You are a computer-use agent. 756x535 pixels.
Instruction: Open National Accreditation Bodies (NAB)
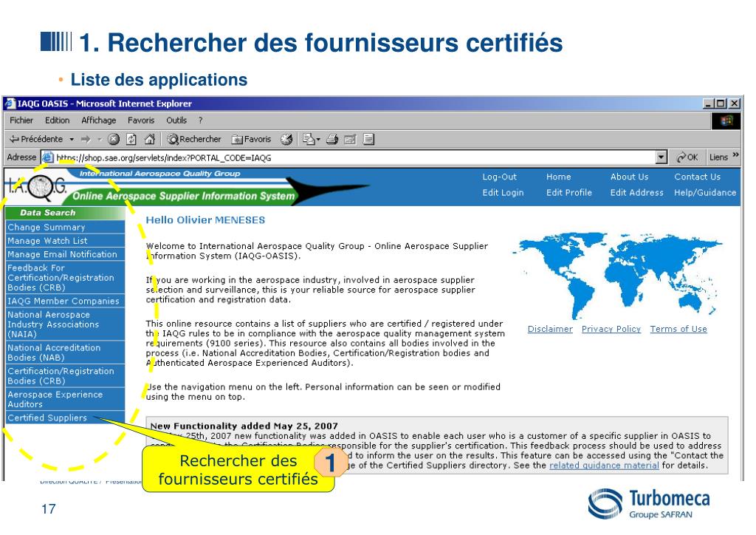[x=65, y=352]
